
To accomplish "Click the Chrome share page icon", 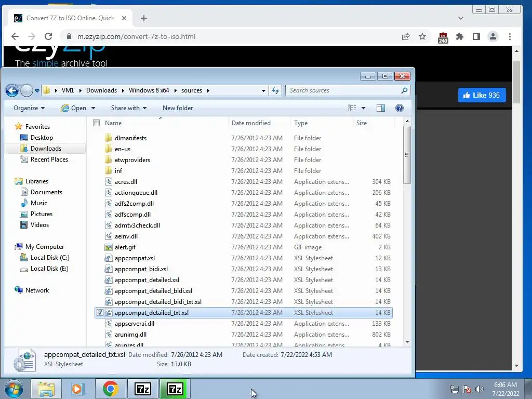I will 406,36.
